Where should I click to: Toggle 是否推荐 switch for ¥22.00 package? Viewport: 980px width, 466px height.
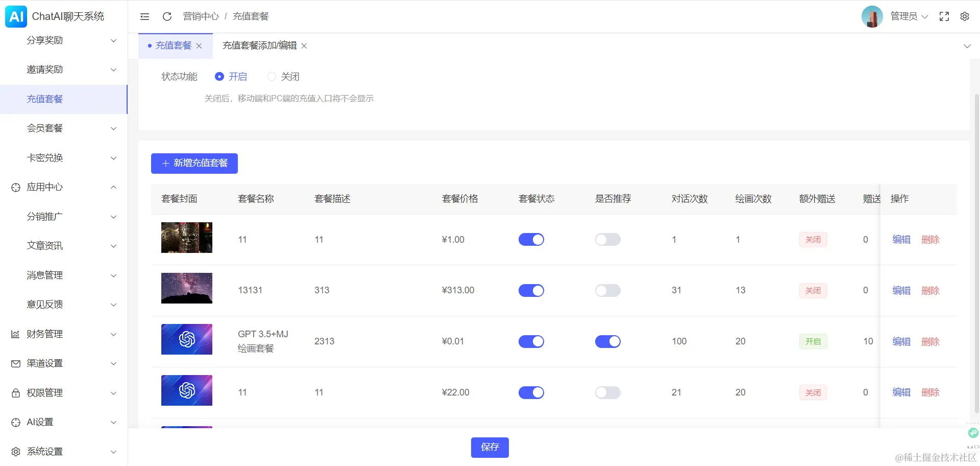608,392
